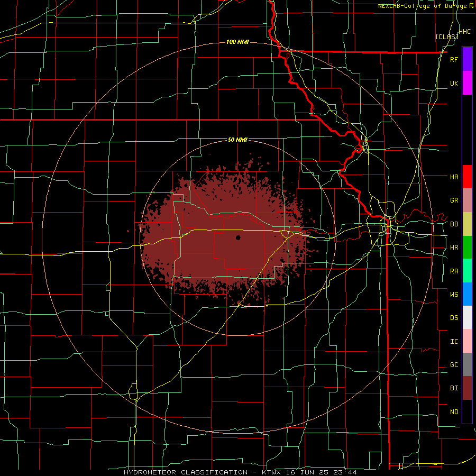Click the UK magenta legend swatch
Screen dimensions: 476x476
[467, 83]
